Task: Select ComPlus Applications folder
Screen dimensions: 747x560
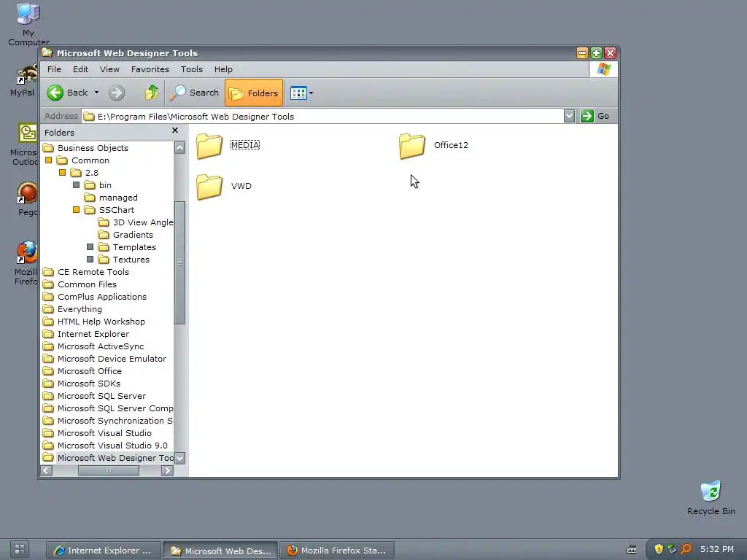Action: [x=95, y=297]
